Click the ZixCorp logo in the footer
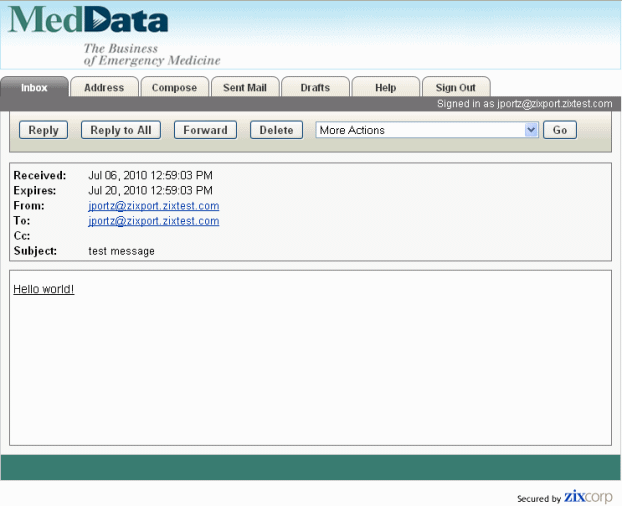 (587, 497)
